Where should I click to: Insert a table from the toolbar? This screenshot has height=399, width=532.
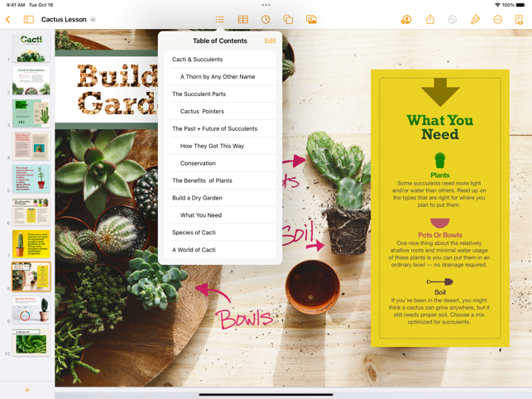(x=243, y=19)
